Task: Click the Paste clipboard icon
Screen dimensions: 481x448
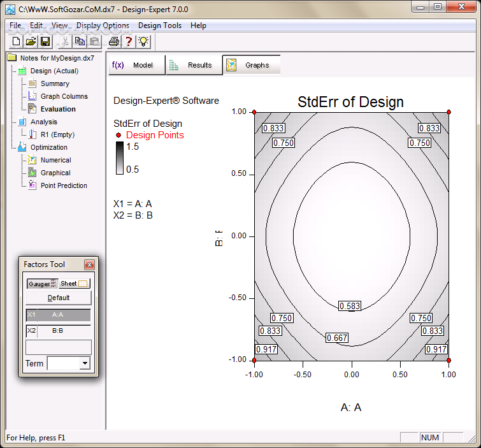Action: pyautogui.click(x=94, y=41)
